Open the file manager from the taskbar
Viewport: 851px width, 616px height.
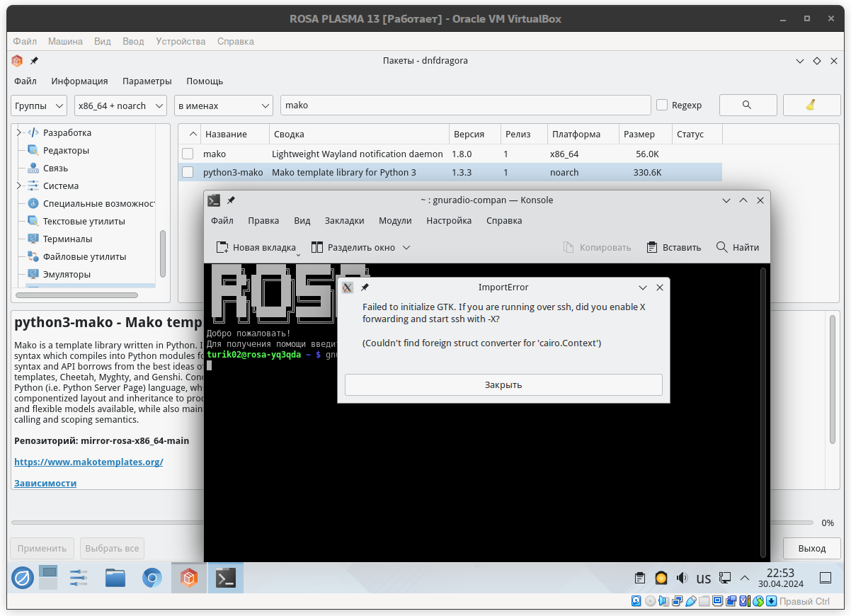pos(115,578)
